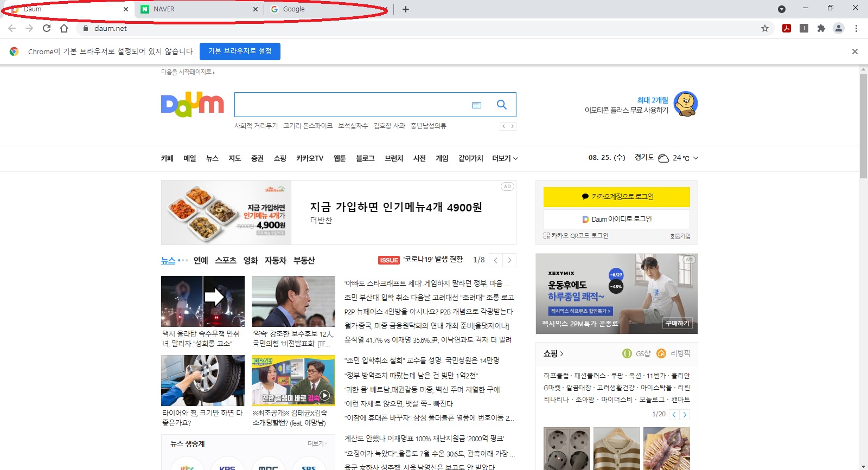Click the Kakao QR code login icon link
The width and height of the screenshot is (868, 470).
(576, 236)
